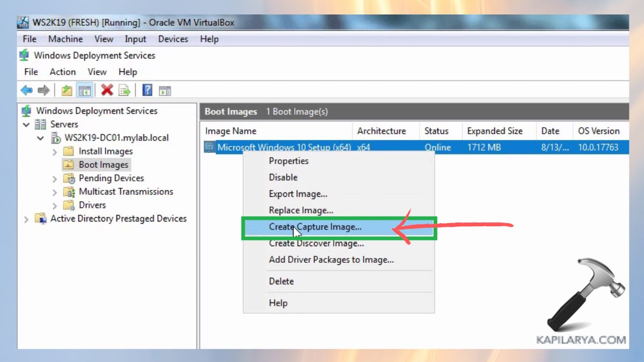Collapse the WS2K19-DC01.mylab.local node
The image size is (644, 362).
41,138
